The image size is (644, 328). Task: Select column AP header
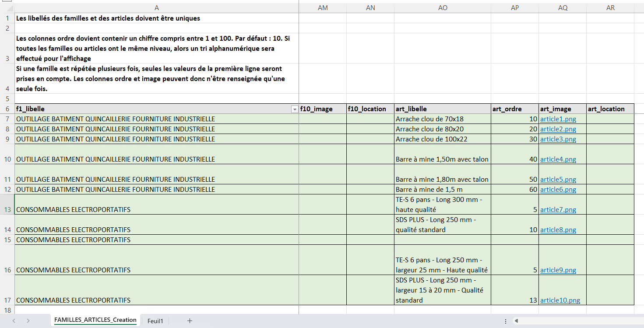click(x=514, y=8)
